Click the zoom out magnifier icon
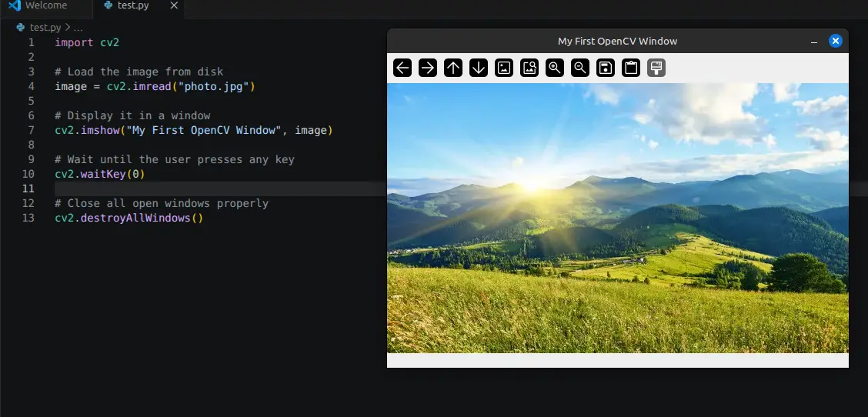Viewport: 868px width, 417px height. coord(580,68)
